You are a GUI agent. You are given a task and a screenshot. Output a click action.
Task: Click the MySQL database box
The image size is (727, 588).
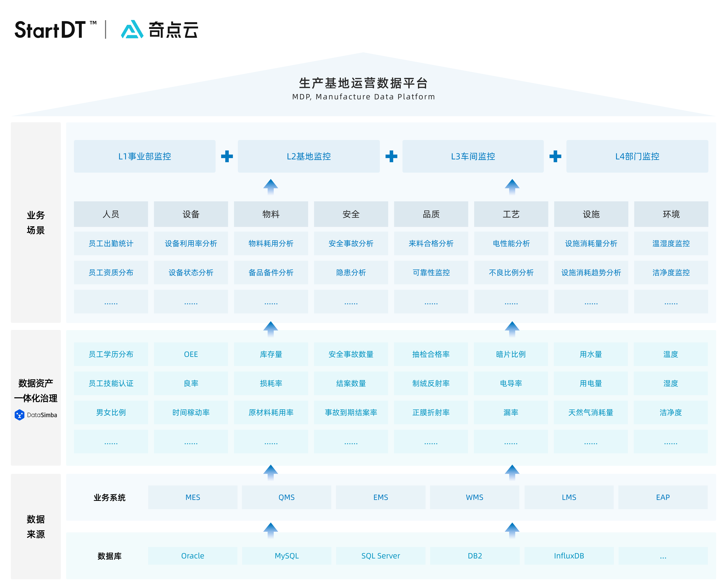(x=287, y=556)
